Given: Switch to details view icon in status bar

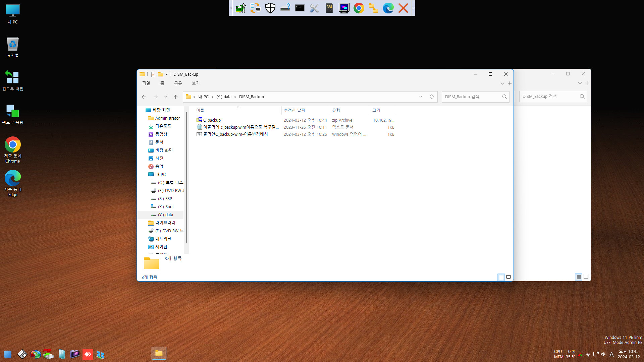Looking at the screenshot, I should (x=501, y=277).
